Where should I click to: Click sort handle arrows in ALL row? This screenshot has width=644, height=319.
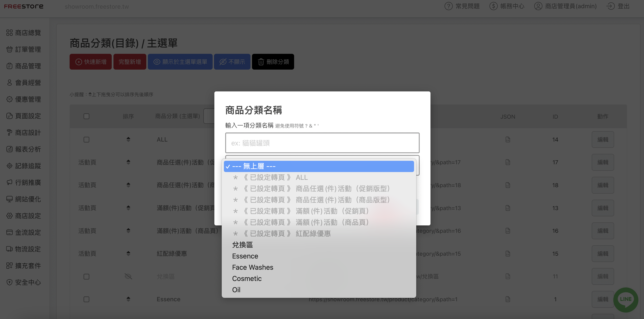(x=128, y=139)
